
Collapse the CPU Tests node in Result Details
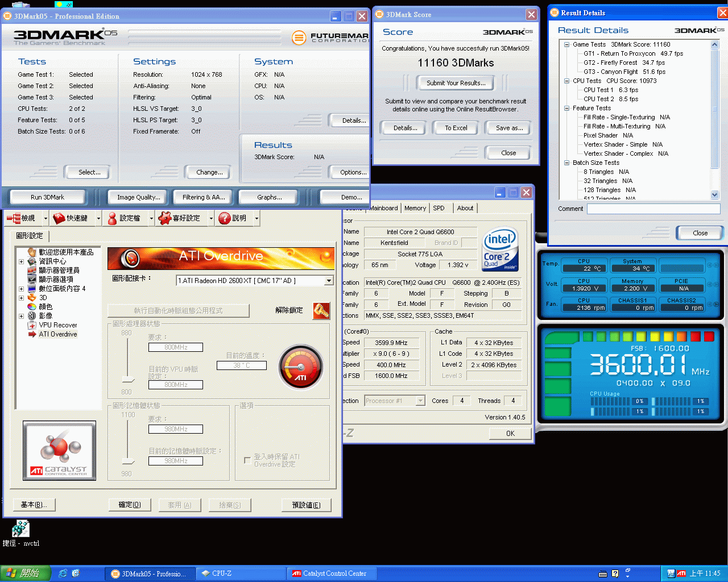tap(566, 81)
